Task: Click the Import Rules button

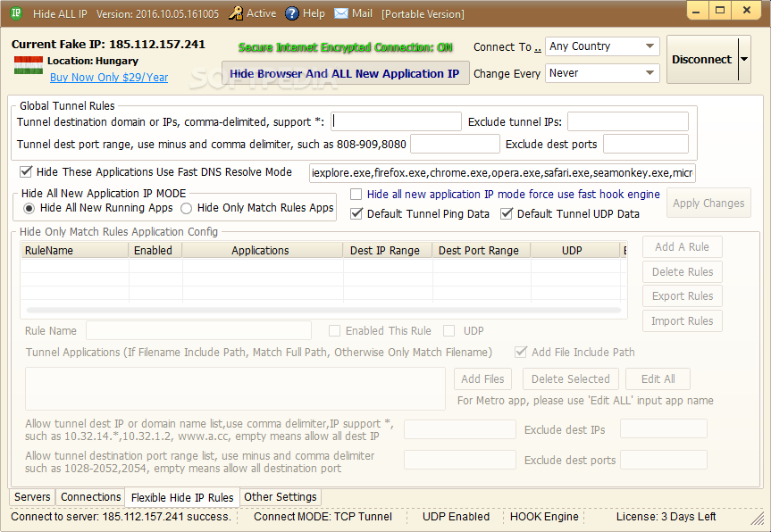Action: click(682, 320)
